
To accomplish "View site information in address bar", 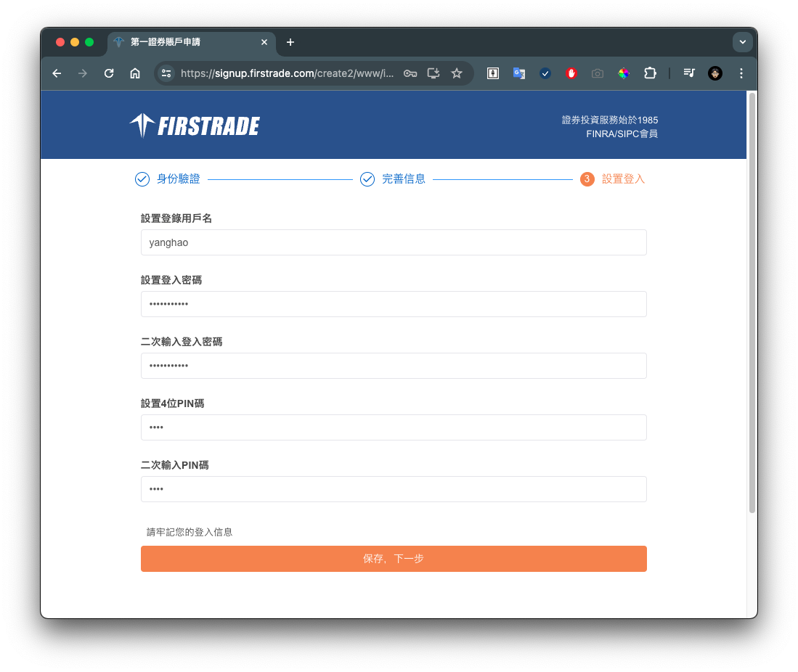I will (166, 73).
